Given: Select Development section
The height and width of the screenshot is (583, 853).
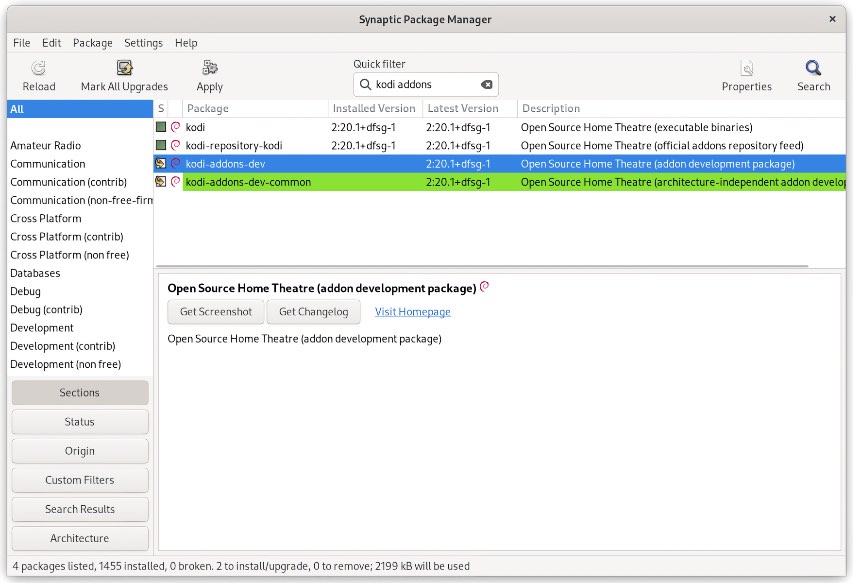Looking at the screenshot, I should tap(80, 327).
